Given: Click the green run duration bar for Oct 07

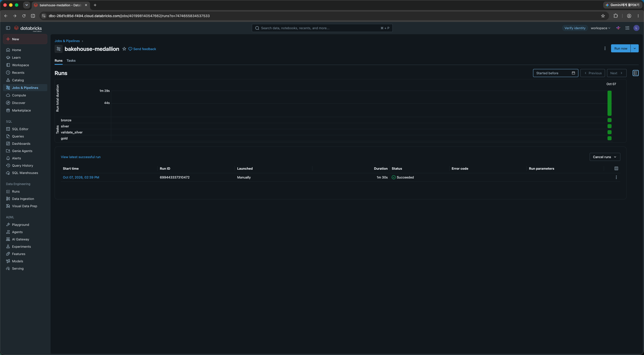Looking at the screenshot, I should click(610, 103).
